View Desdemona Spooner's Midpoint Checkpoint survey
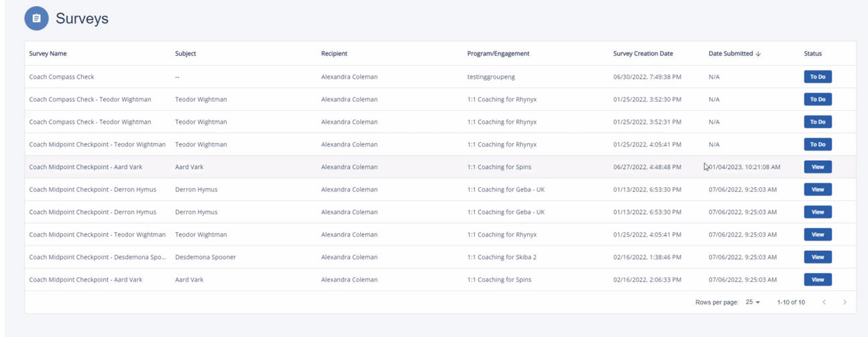The height and width of the screenshot is (337, 868). 818,257
